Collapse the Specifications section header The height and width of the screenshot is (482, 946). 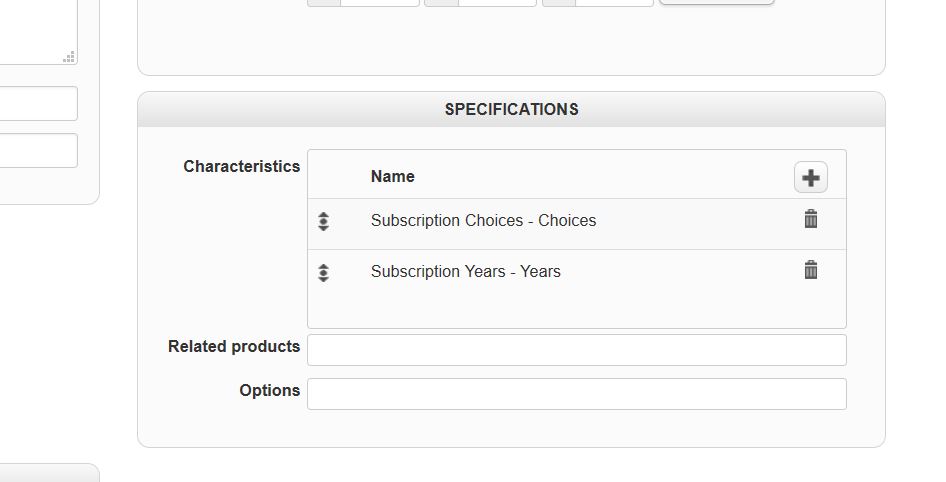(x=511, y=110)
